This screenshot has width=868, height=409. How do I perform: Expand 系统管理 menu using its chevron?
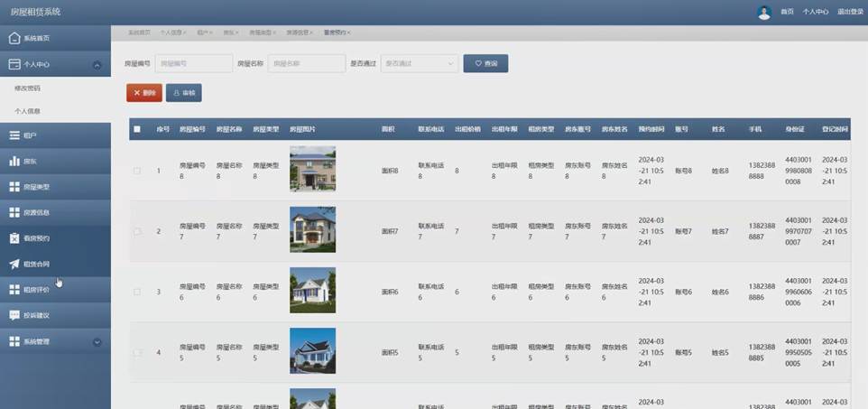tap(97, 342)
